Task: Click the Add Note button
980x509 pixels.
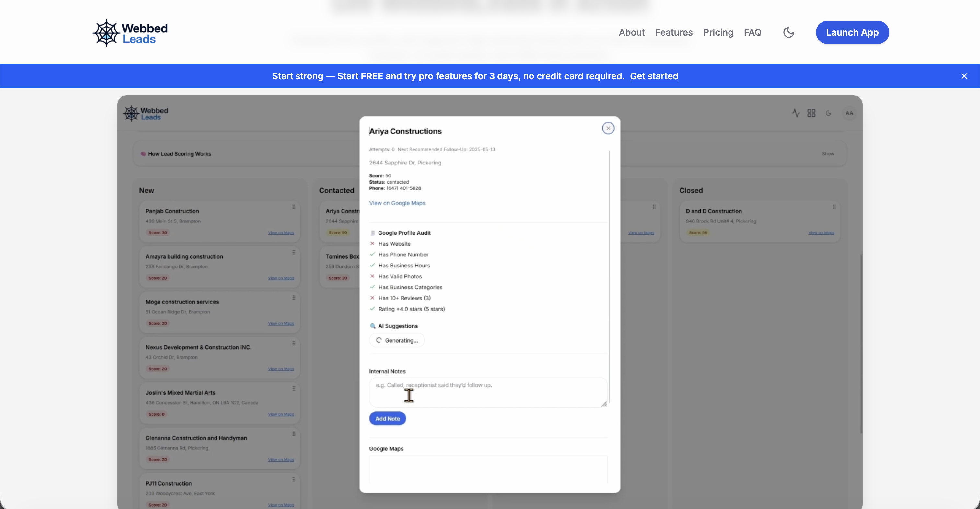Action: (387, 419)
